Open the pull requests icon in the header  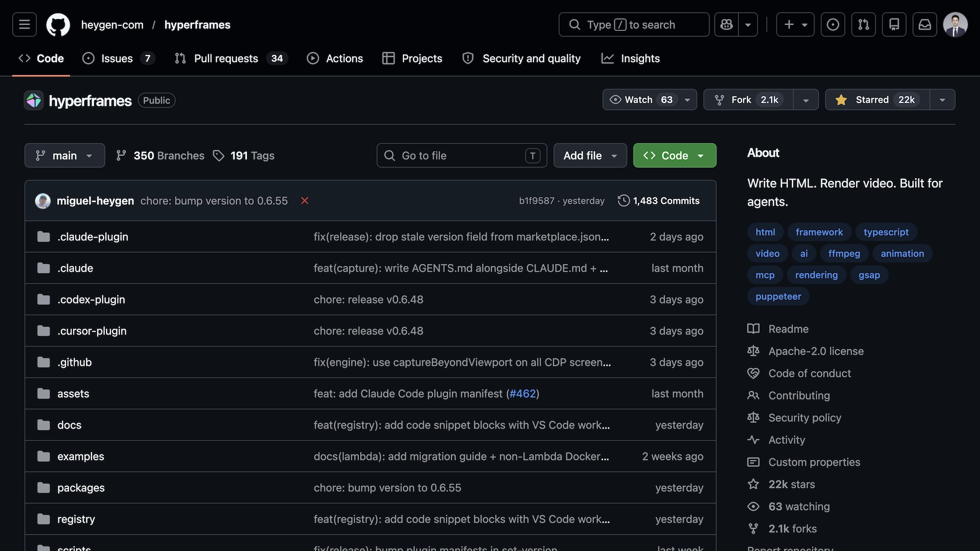click(x=863, y=24)
